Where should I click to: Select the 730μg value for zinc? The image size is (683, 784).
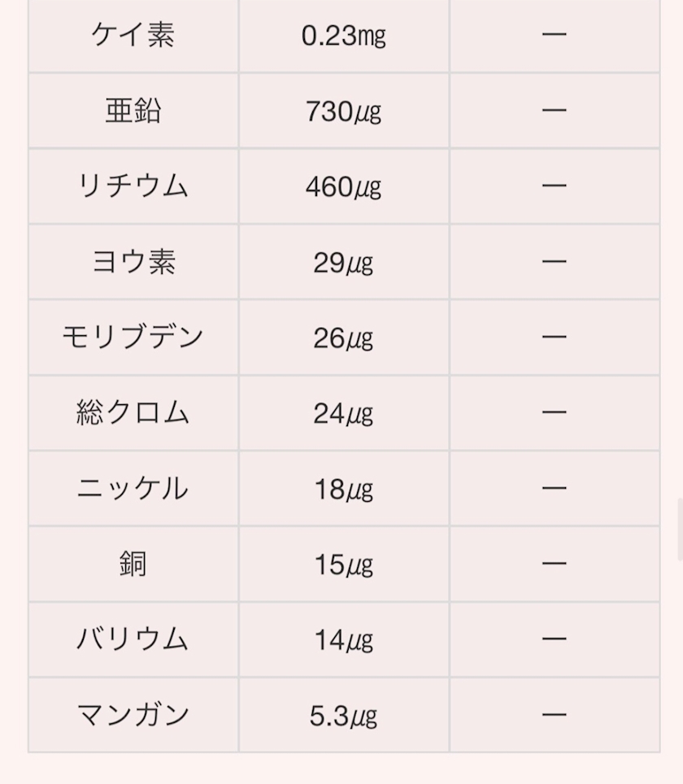pyautogui.click(x=343, y=111)
